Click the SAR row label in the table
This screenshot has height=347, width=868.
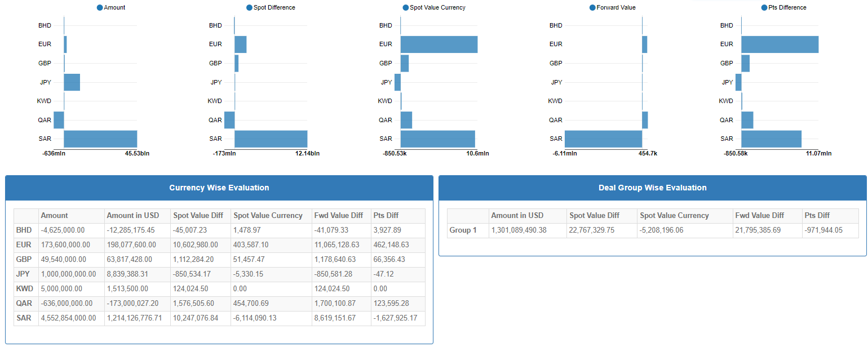pyautogui.click(x=24, y=318)
